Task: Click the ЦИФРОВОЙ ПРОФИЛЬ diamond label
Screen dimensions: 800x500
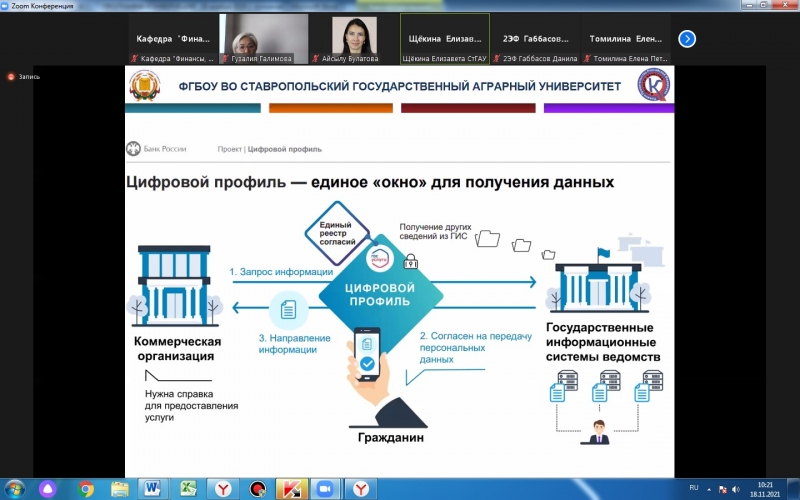Action: (379, 294)
